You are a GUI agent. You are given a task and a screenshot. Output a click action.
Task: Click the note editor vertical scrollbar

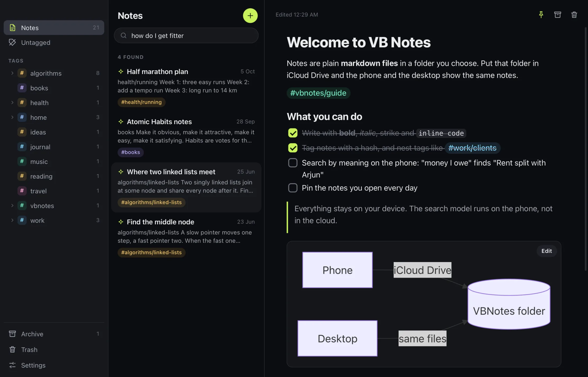point(585,148)
